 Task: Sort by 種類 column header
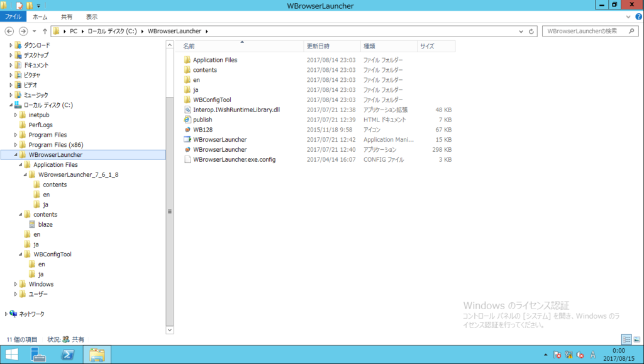(x=389, y=47)
